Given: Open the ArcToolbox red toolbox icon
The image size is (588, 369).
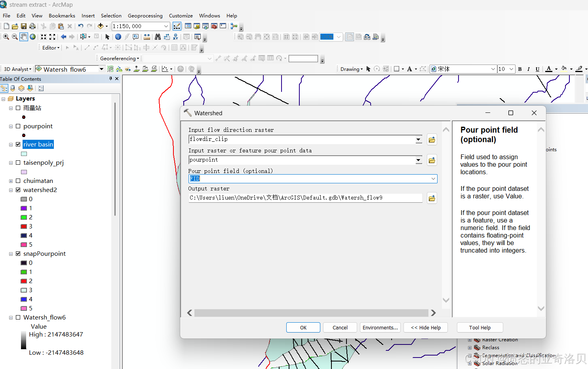Looking at the screenshot, I should [214, 26].
